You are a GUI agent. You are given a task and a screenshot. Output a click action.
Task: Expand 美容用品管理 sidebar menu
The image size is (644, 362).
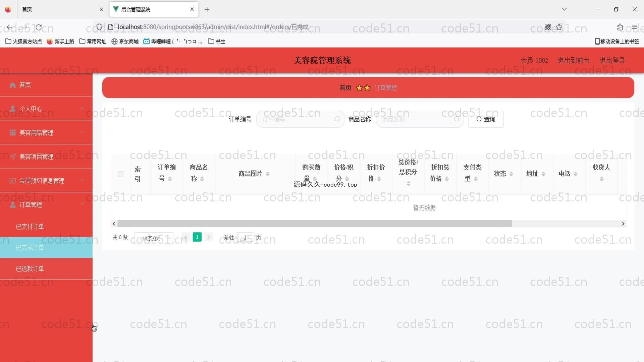pos(46,132)
